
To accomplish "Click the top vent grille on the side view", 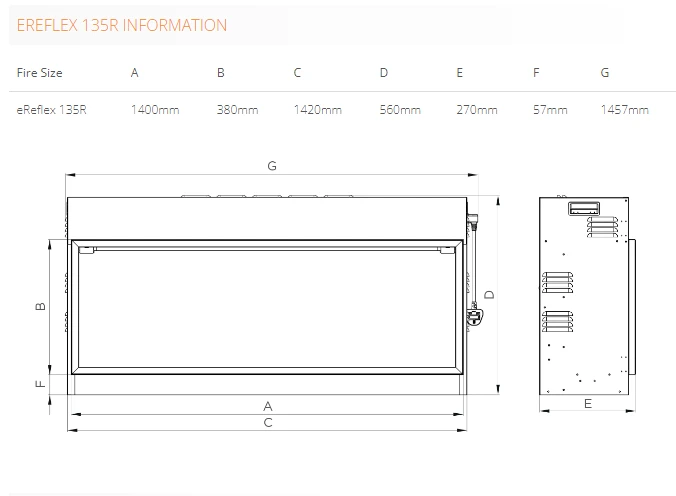I will click(584, 208).
